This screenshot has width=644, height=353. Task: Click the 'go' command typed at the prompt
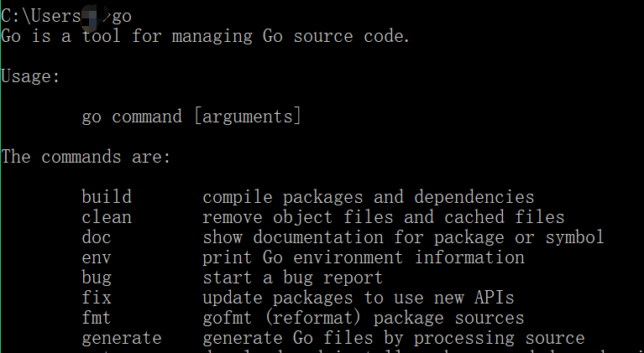[x=122, y=17]
